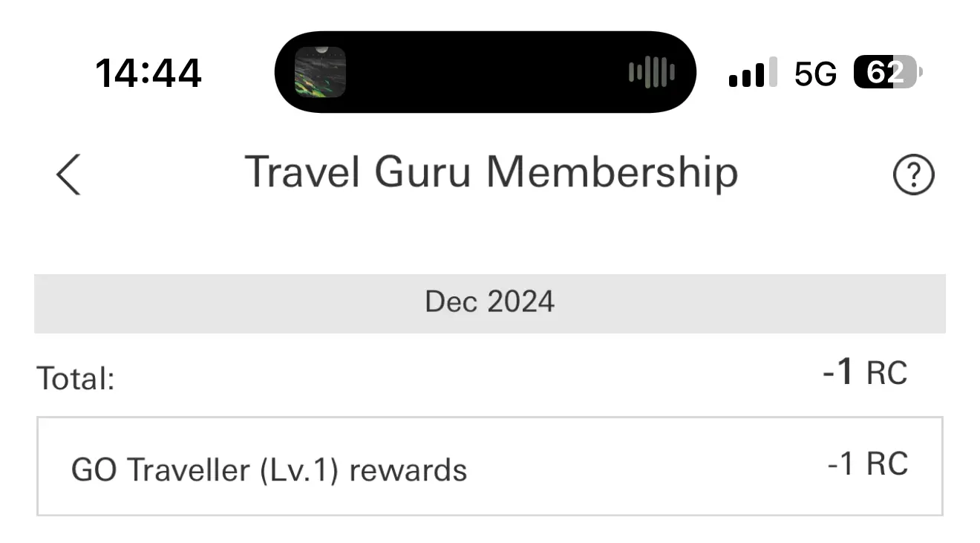Image resolution: width=980 pixels, height=543 pixels.
Task: Tap the GO Traveller label text
Action: click(x=162, y=470)
